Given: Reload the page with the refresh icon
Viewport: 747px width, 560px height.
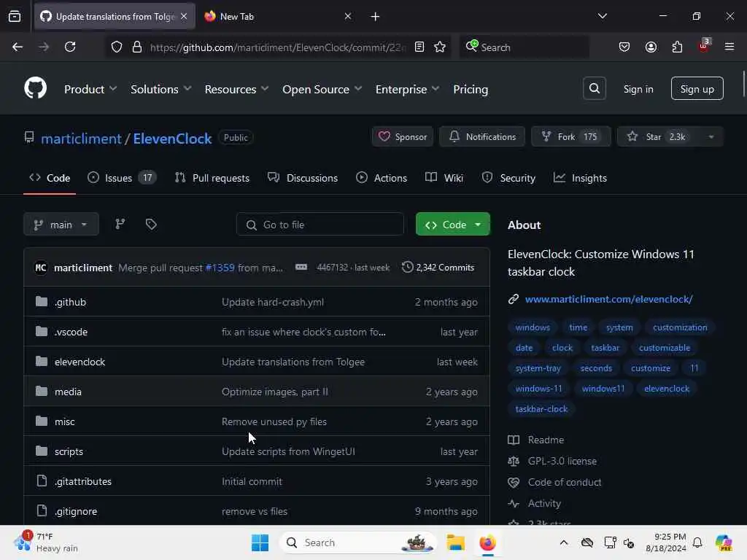Looking at the screenshot, I should pyautogui.click(x=70, y=47).
